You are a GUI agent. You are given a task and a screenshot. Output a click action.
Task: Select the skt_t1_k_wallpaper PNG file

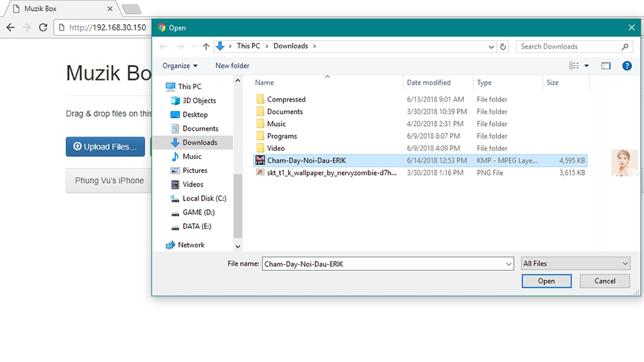pos(331,172)
